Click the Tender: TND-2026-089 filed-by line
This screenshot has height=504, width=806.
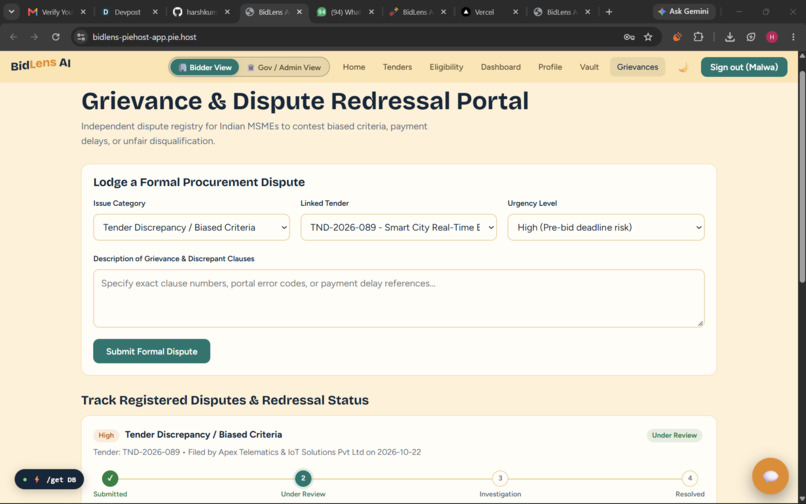tap(257, 452)
